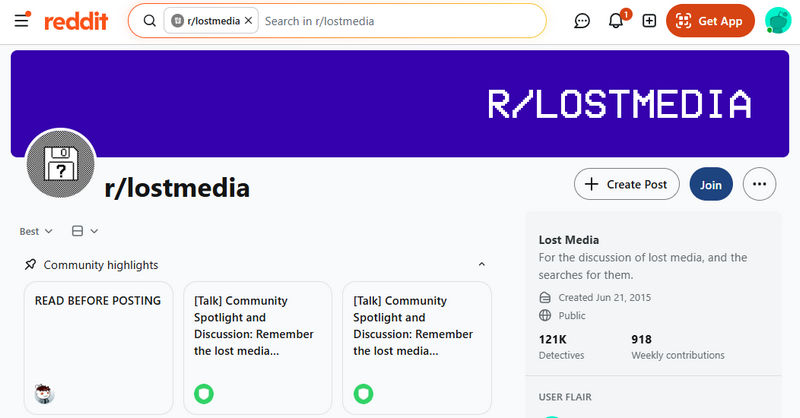Click the USER FLAIR heading
The image size is (800, 418).
point(565,397)
